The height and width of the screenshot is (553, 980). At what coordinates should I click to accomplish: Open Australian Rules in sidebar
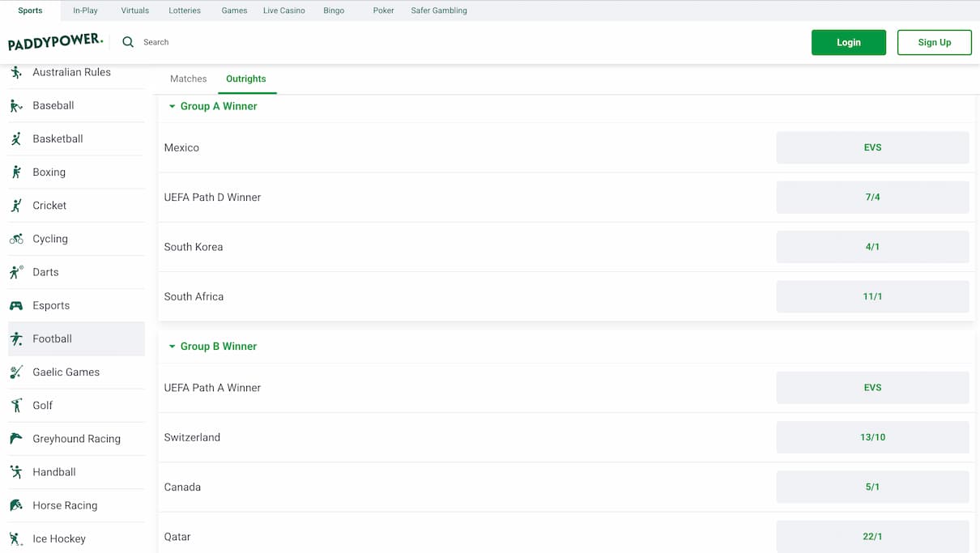tap(76, 72)
